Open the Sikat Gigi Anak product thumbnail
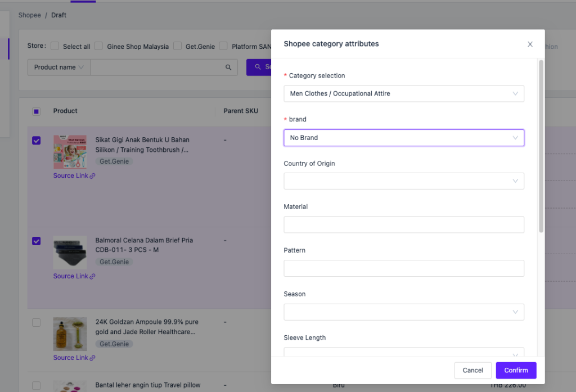576x392 pixels. tap(70, 152)
